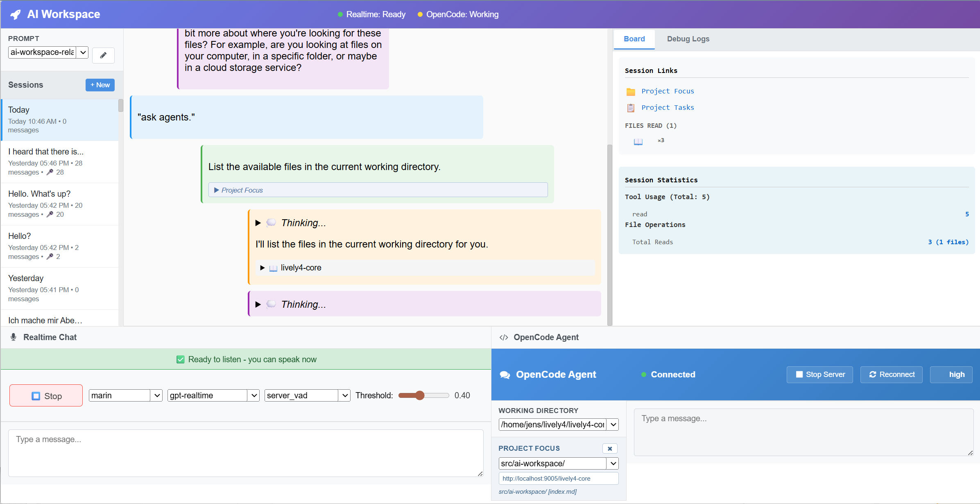This screenshot has height=504, width=980.
Task: Click the pencil edit prompt icon
Action: [x=103, y=55]
